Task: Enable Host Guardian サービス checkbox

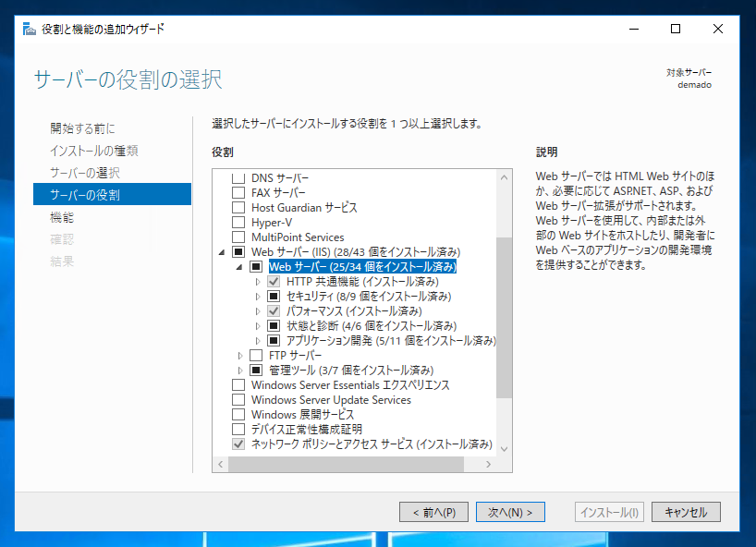Action: pos(238,208)
